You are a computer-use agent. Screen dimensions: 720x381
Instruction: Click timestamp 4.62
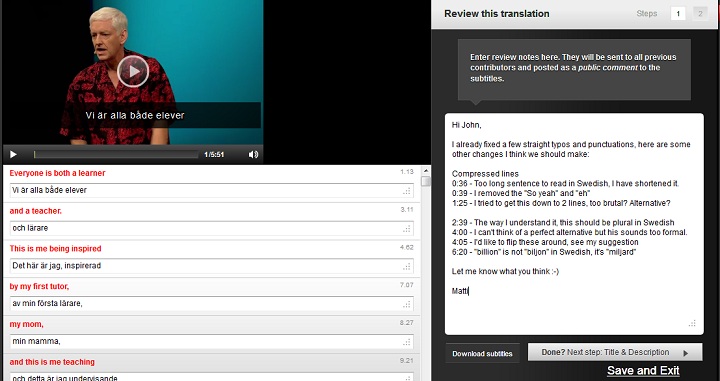pos(406,247)
